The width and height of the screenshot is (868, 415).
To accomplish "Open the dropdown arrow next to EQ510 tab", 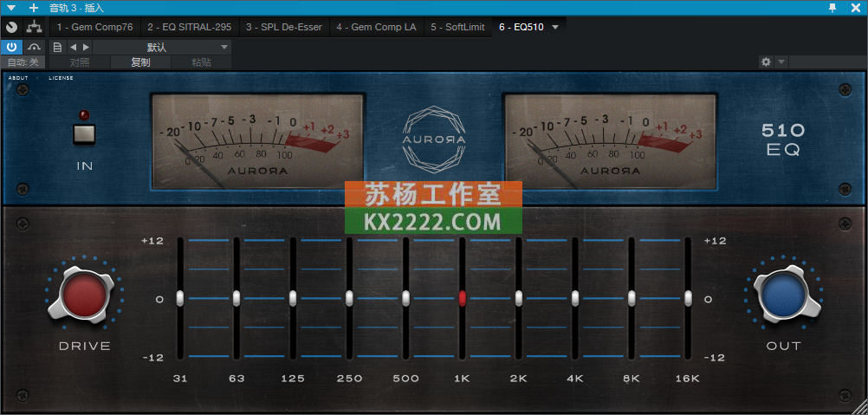I will tap(556, 27).
